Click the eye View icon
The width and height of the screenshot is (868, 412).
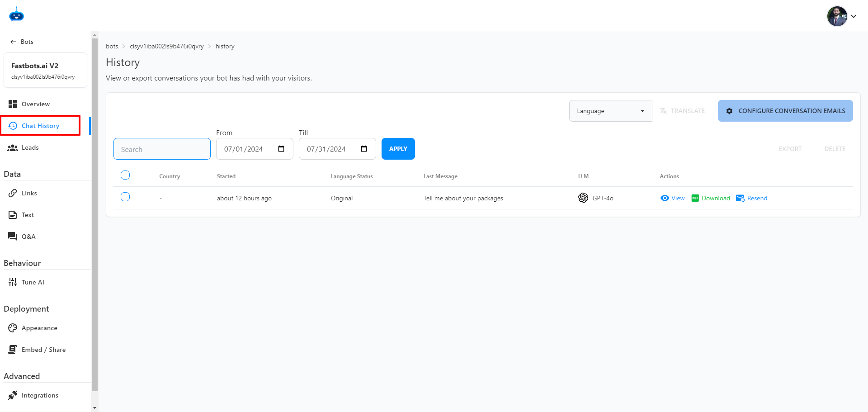665,198
